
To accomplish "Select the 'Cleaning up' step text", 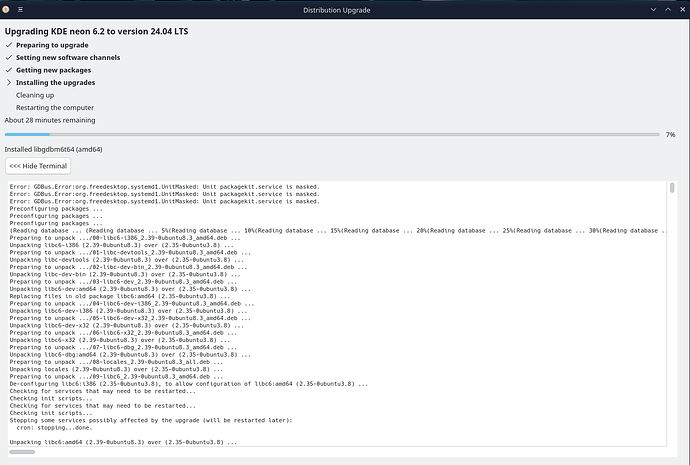I will (x=35, y=95).
